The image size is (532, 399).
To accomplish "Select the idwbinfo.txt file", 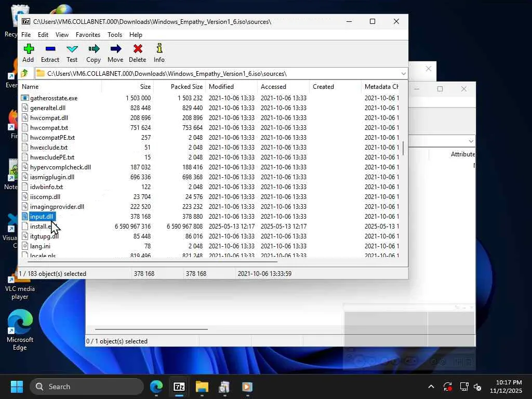I will point(46,187).
